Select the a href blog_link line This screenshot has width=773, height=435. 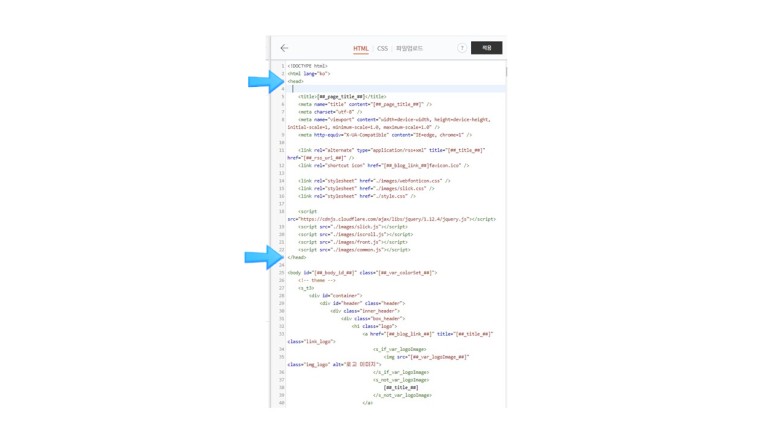click(428, 334)
